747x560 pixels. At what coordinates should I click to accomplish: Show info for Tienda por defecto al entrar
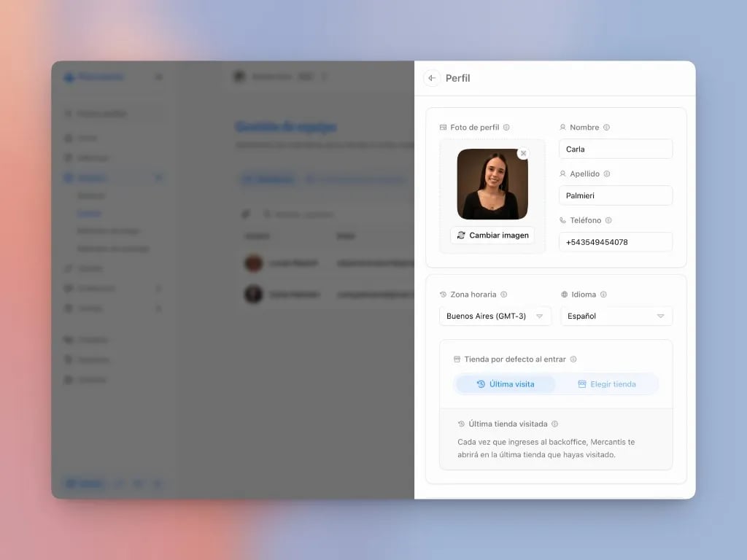point(573,359)
